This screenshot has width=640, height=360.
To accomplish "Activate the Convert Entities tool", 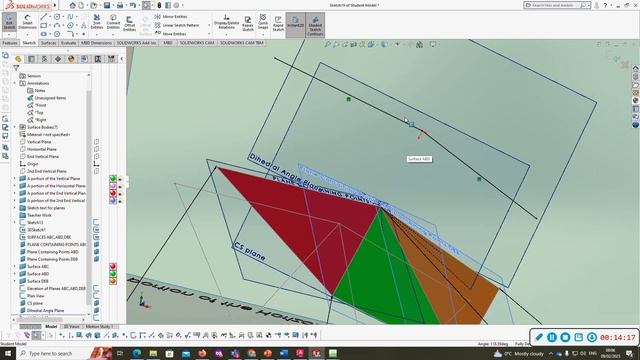I will pyautogui.click(x=113, y=22).
